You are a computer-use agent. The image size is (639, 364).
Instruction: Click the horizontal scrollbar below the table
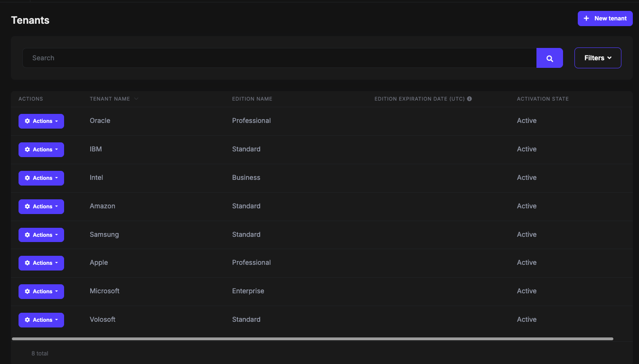pyautogui.click(x=312, y=339)
